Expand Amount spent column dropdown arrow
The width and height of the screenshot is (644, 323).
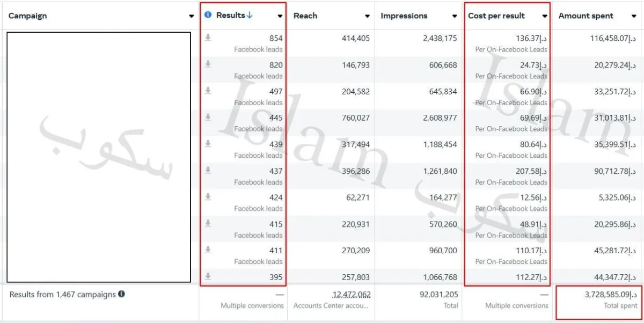click(634, 16)
